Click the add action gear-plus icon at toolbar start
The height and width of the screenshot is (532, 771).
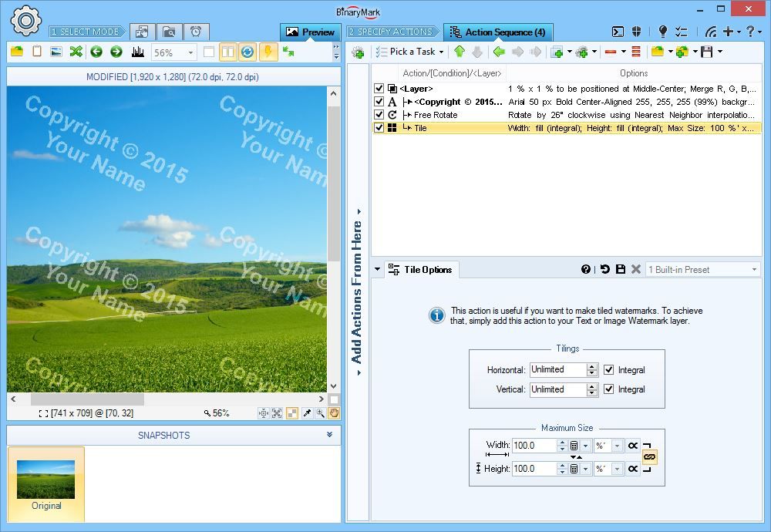[x=359, y=52]
